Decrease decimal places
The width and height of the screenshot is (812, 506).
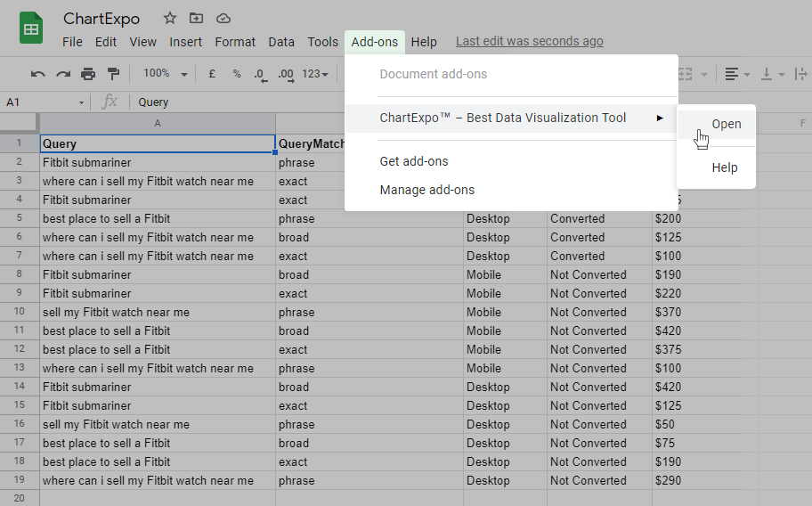pos(261,75)
